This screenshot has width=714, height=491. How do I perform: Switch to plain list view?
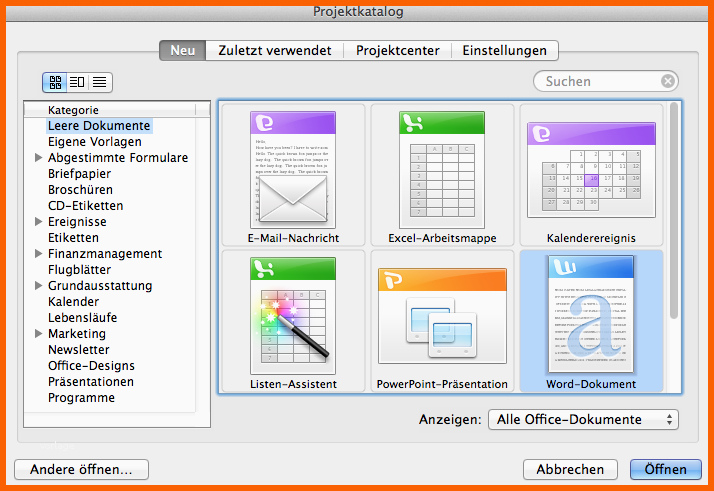(100, 82)
